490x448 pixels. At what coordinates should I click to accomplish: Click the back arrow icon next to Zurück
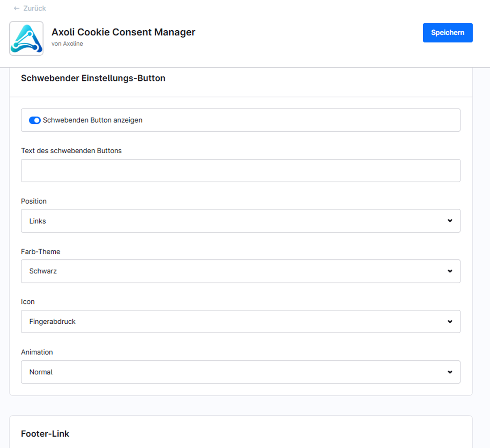(17, 8)
